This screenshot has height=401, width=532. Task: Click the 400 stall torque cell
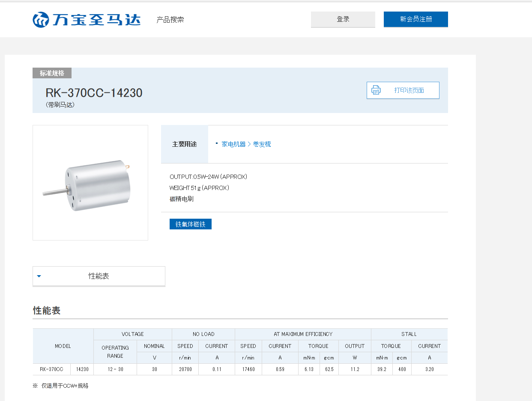click(x=402, y=369)
